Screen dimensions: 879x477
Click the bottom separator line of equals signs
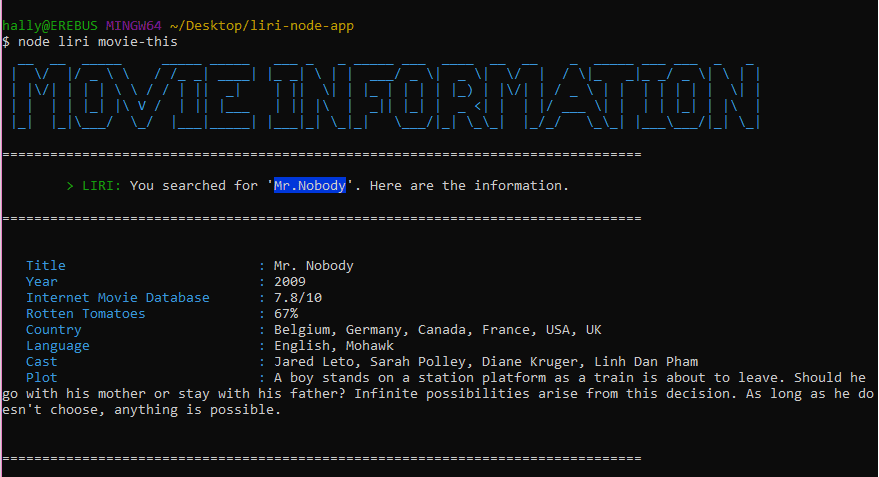(321, 458)
